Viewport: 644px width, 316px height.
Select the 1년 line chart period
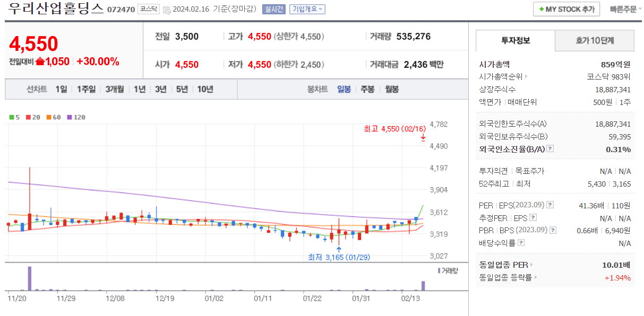pos(140,89)
